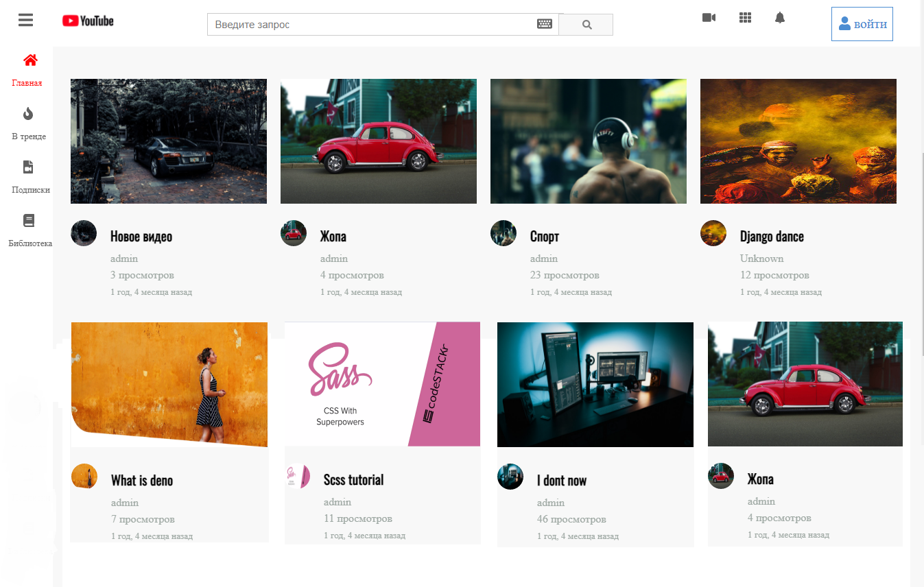The image size is (924, 587).
Task: Open Библиотека library section
Action: point(29,230)
